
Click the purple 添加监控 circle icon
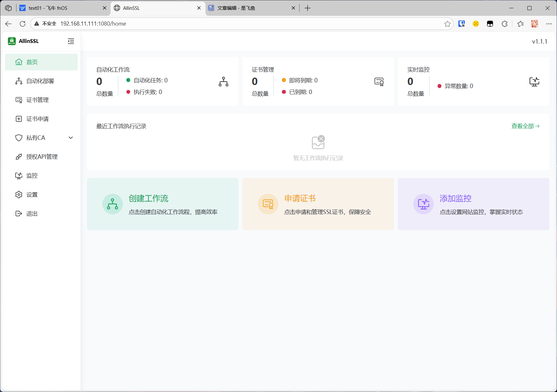point(423,204)
